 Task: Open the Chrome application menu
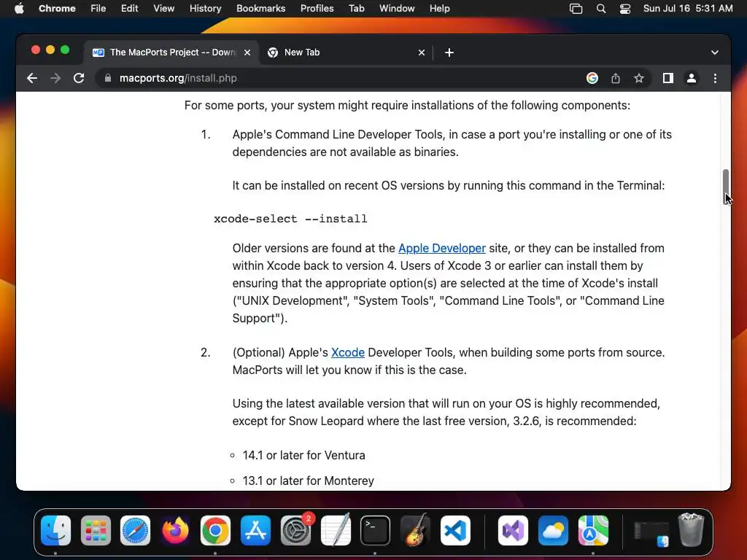[x=57, y=9]
